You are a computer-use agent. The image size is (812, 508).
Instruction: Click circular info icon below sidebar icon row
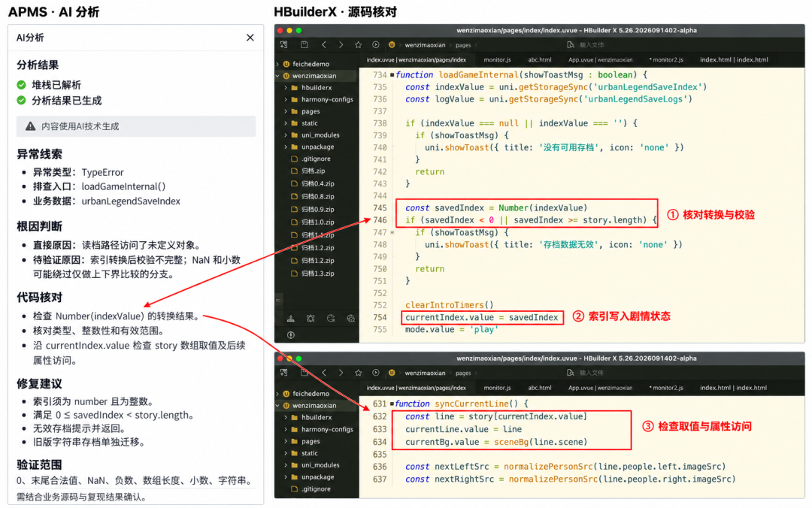tap(291, 335)
